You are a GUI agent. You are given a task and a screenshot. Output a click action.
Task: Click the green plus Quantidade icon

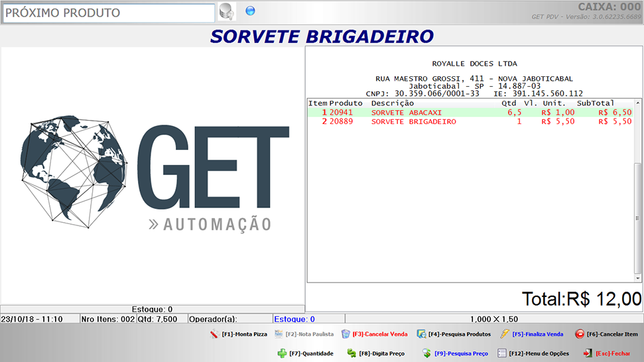pos(282,353)
